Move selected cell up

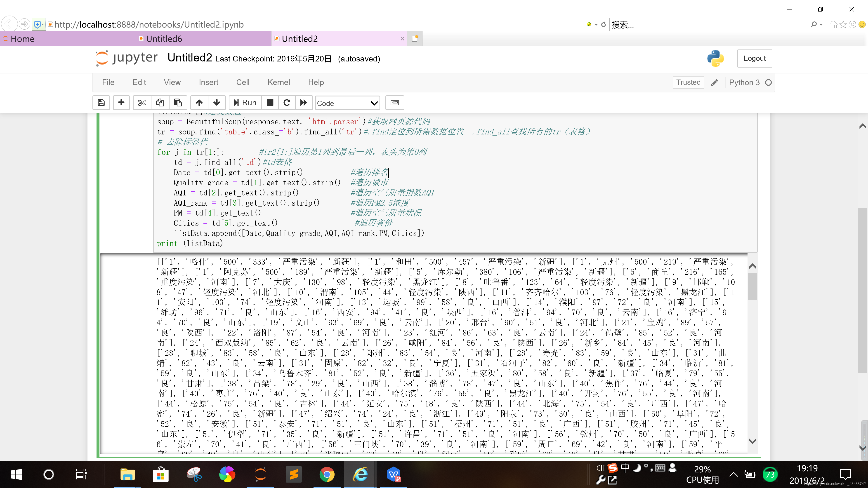pos(199,103)
